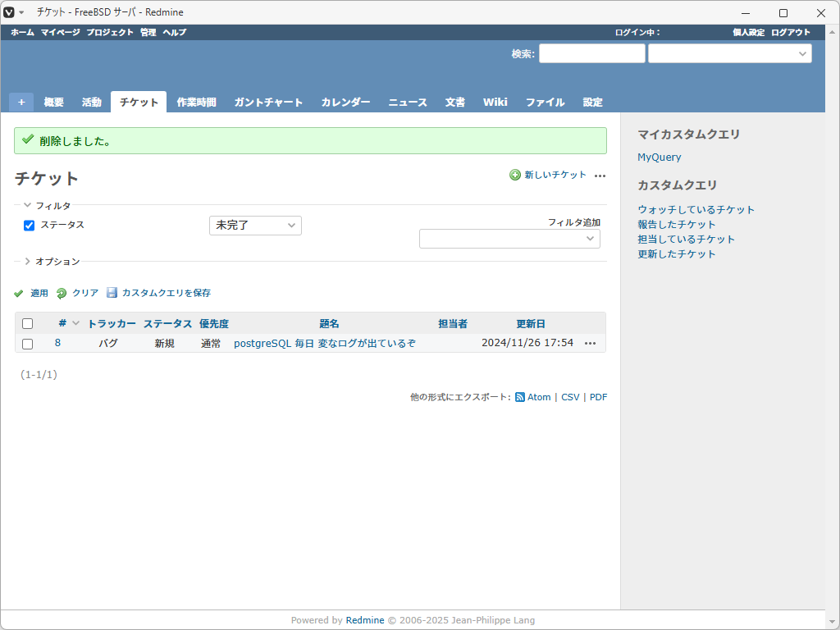Click the 適用 link
This screenshot has width=840, height=630.
[39, 293]
